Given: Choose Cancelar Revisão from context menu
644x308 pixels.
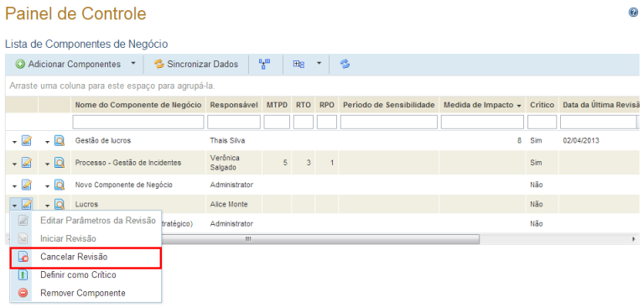Looking at the screenshot, I should click(x=86, y=257).
